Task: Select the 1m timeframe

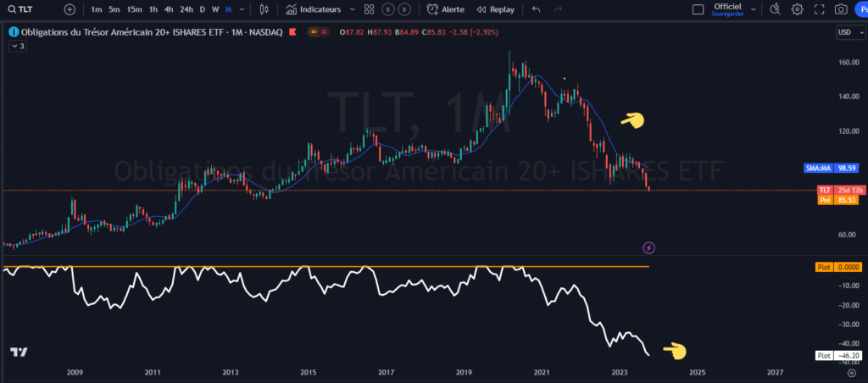Action: (97, 9)
